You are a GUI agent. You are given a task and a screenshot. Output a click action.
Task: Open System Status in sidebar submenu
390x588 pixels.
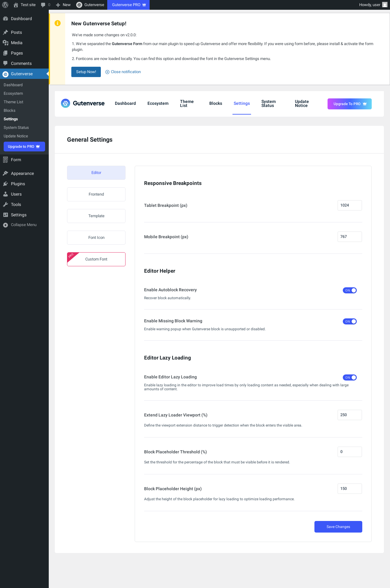click(16, 128)
